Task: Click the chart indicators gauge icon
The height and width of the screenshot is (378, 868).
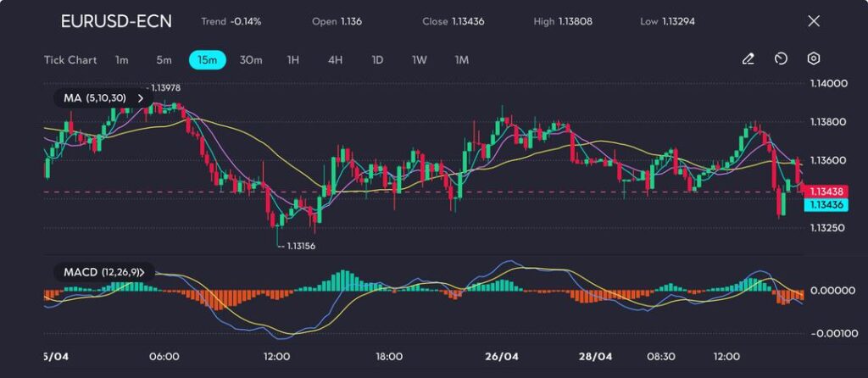Action: pos(781,59)
